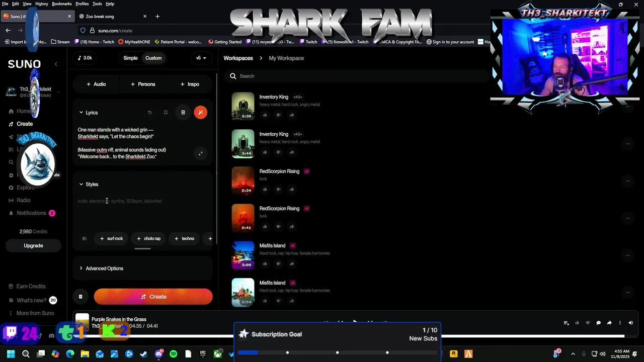Collapse the Suno sidebar arrow
Image resolution: width=644 pixels, height=362 pixels.
click(x=56, y=64)
